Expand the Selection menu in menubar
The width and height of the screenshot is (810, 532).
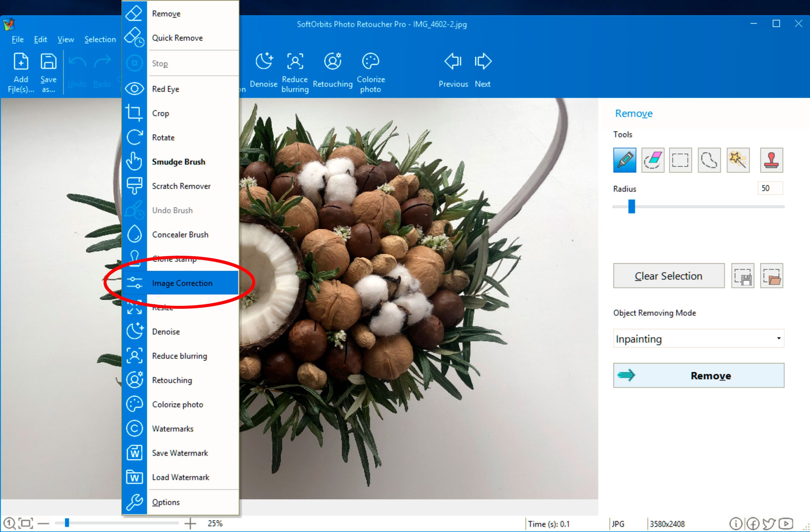tap(99, 39)
